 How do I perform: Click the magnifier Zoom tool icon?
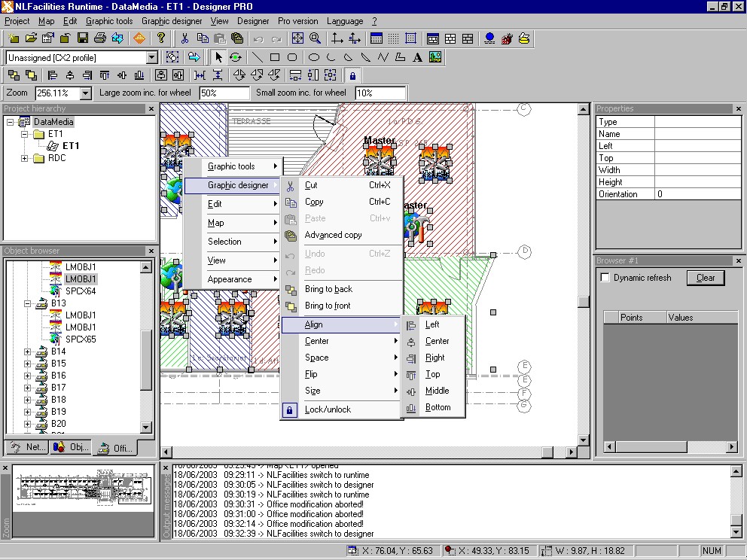(316, 38)
